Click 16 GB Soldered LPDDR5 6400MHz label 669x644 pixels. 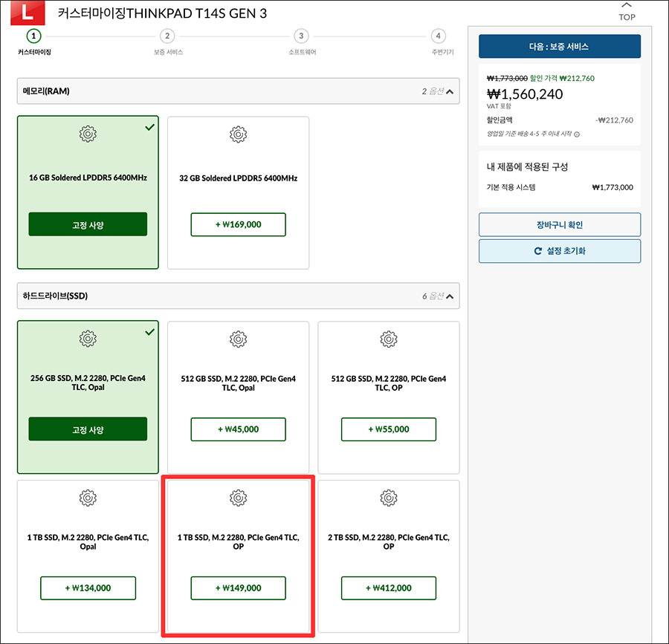[x=88, y=178]
